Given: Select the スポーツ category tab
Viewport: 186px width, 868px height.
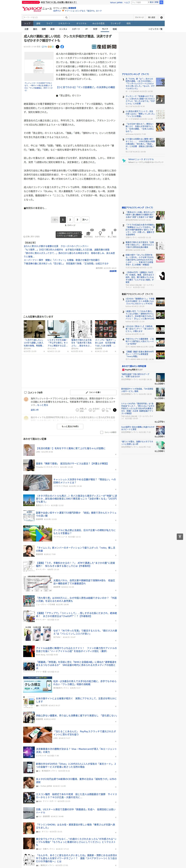Looking at the screenshot, I should tap(76, 29).
